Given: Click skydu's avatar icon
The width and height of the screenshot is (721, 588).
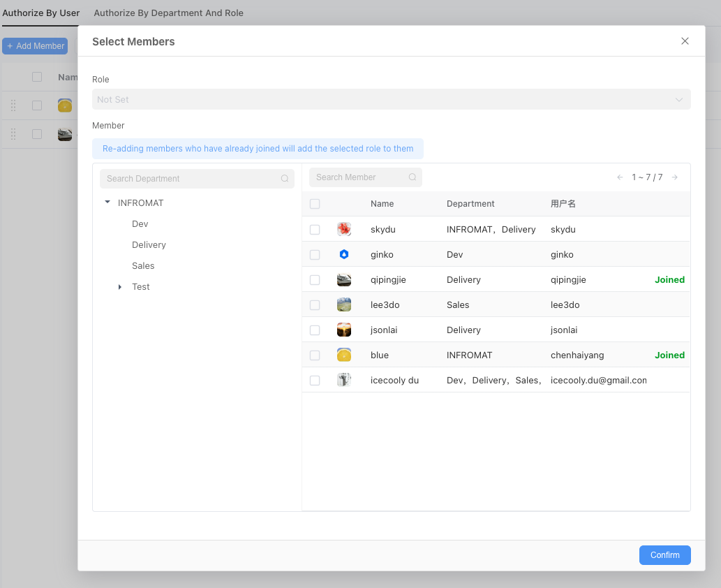Looking at the screenshot, I should click(x=343, y=229).
